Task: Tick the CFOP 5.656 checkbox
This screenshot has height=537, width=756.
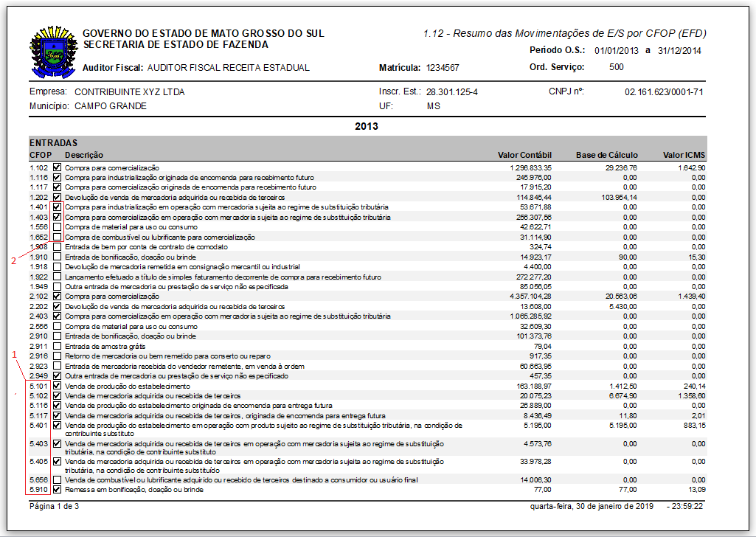Action: (57, 479)
